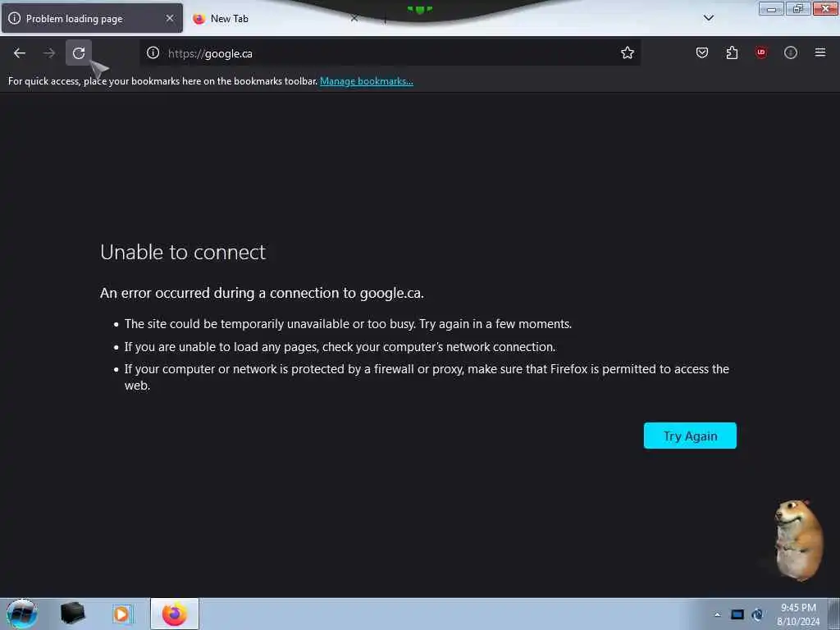This screenshot has width=840, height=630.
Task: Close the Firefox window with red X
Action: tap(825, 8)
